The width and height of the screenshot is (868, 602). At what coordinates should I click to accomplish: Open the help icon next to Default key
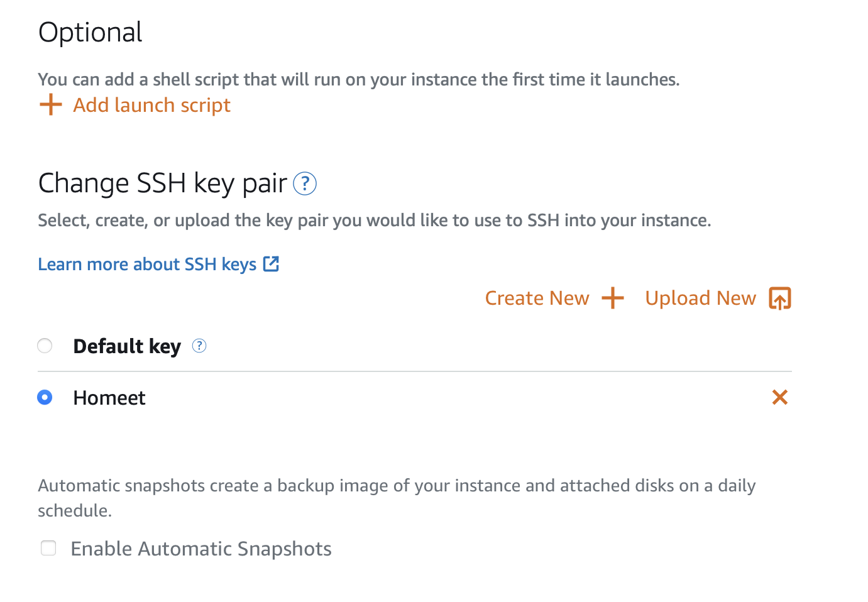point(199,346)
